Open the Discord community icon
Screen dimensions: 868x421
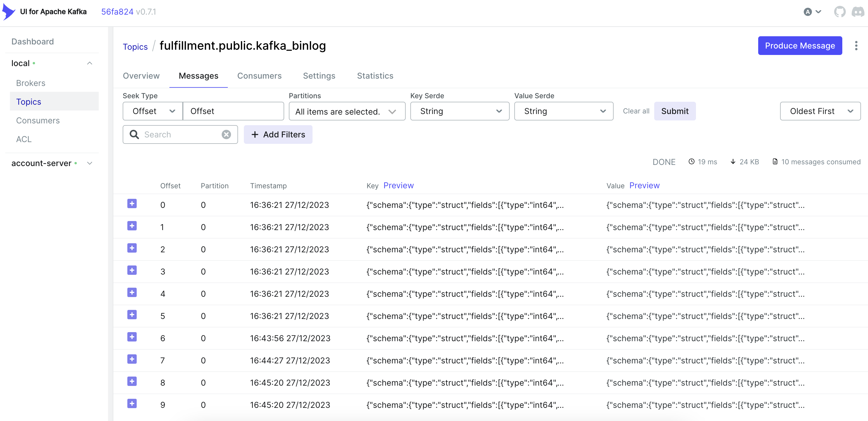[x=857, y=12]
